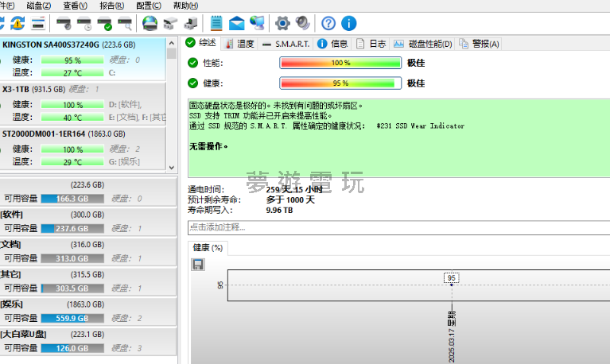Viewport: 610px width, 364px height.
Task: Click the disk with green checkmark icon
Action: (x=104, y=23)
